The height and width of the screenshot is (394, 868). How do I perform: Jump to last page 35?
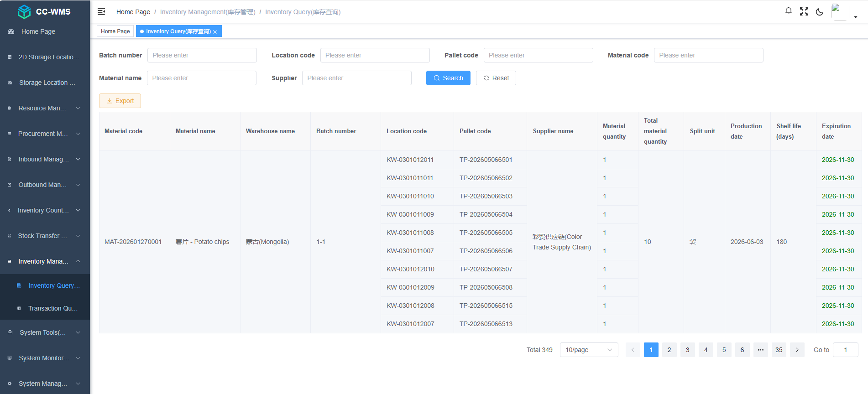779,350
